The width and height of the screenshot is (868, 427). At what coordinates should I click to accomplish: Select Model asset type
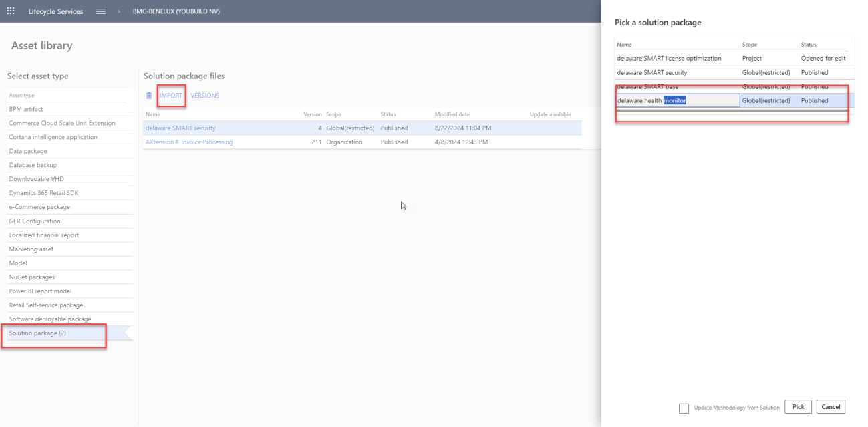(x=70, y=263)
